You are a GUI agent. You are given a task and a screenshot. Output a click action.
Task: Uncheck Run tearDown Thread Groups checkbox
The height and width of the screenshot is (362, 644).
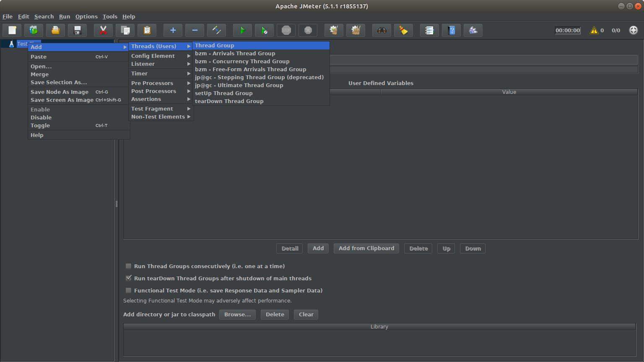click(129, 278)
